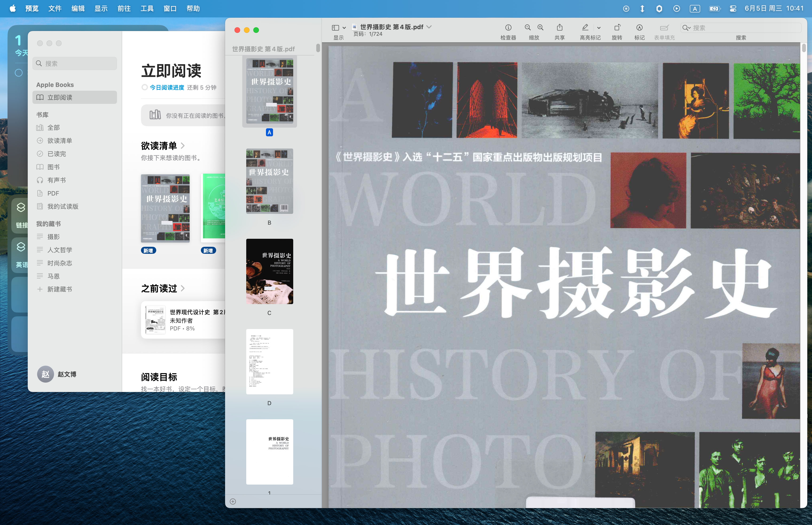The width and height of the screenshot is (812, 525).
Task: Open the Share (共享) icon
Action: (559, 28)
